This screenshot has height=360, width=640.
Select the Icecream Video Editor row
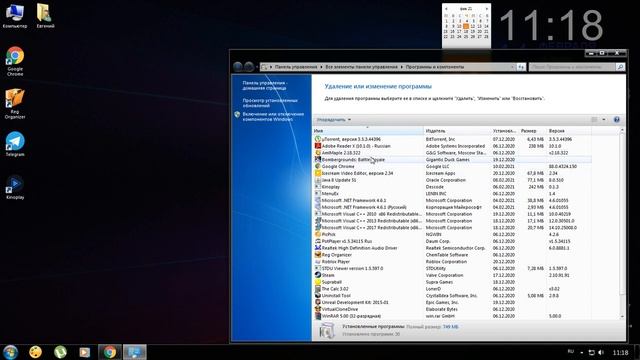pyautogui.click(x=452, y=173)
